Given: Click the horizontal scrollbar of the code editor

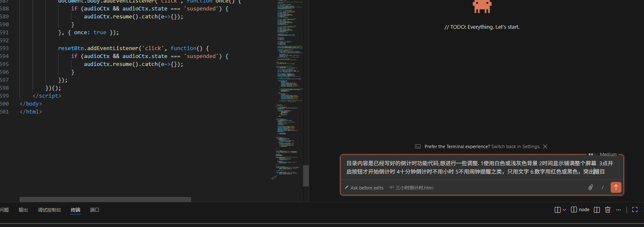Looking at the screenshot, I should tap(105, 200).
